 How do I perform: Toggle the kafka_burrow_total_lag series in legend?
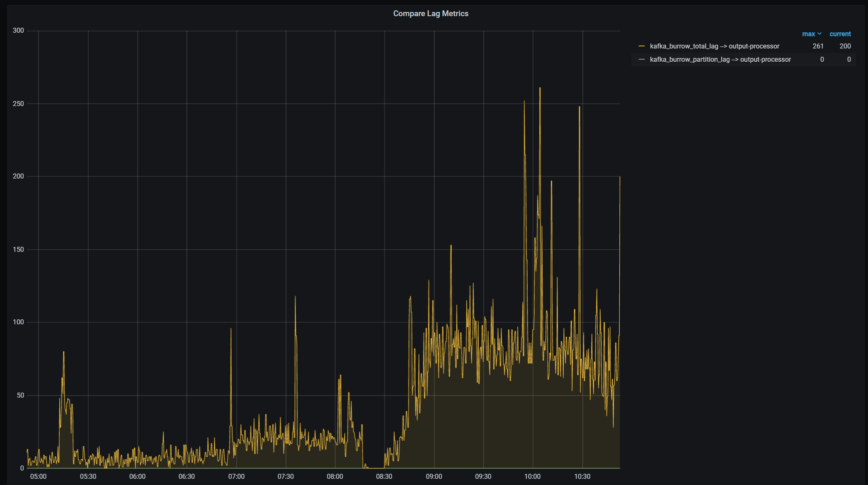coord(714,46)
